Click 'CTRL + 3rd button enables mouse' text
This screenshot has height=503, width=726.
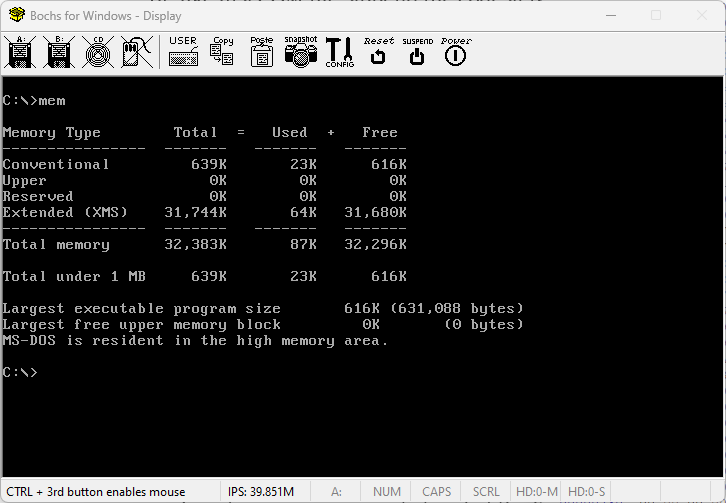(96, 491)
